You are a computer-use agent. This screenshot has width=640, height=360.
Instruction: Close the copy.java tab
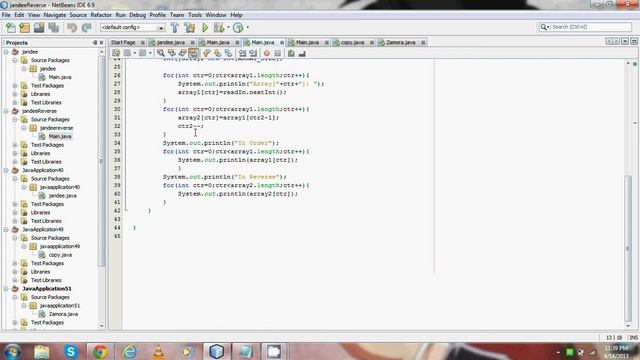[x=372, y=42]
